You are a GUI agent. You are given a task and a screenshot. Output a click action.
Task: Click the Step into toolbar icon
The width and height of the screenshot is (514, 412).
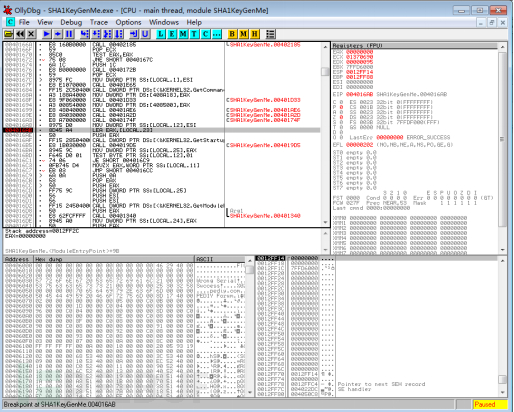[85, 34]
